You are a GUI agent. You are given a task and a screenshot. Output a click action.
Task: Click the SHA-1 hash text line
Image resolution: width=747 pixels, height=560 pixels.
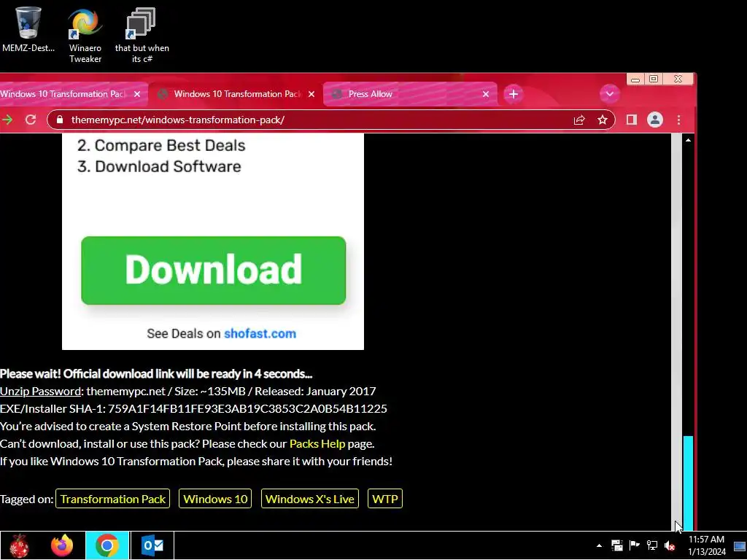(x=193, y=408)
